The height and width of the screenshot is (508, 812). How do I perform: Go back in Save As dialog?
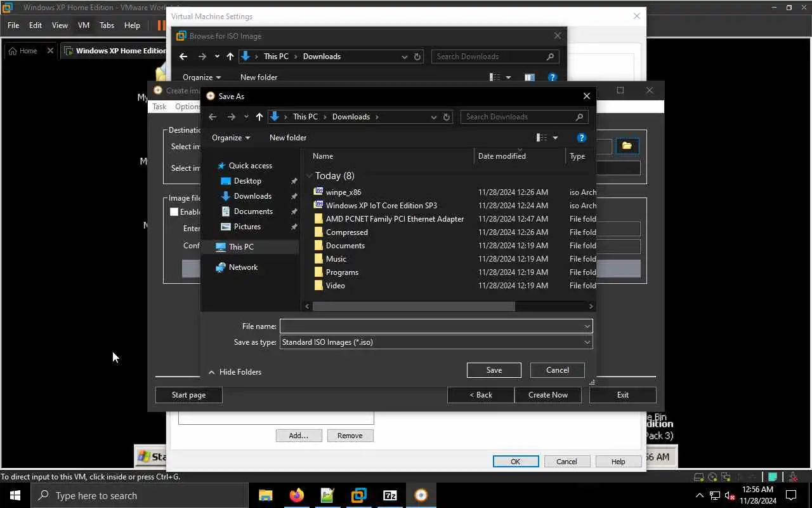click(213, 117)
